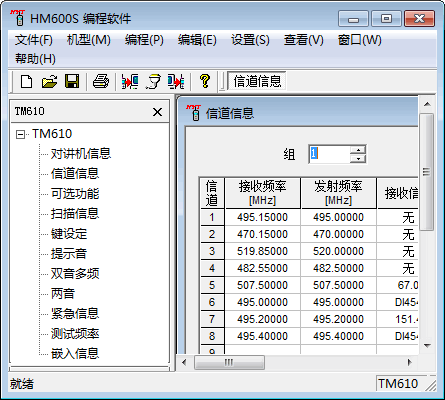Click the HM600S title bar app icon
The height and width of the screenshot is (400, 445).
click(18, 18)
